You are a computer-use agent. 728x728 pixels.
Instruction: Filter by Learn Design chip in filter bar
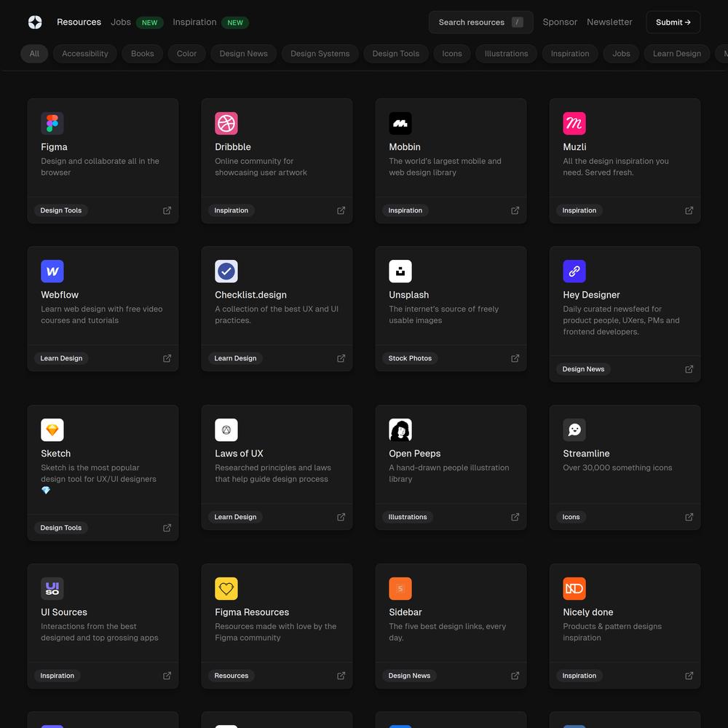[x=677, y=53]
